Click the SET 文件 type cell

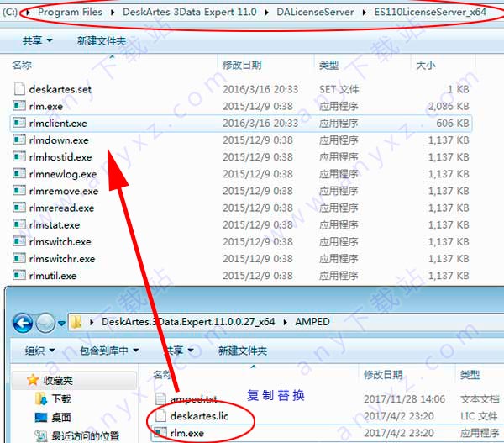(339, 89)
